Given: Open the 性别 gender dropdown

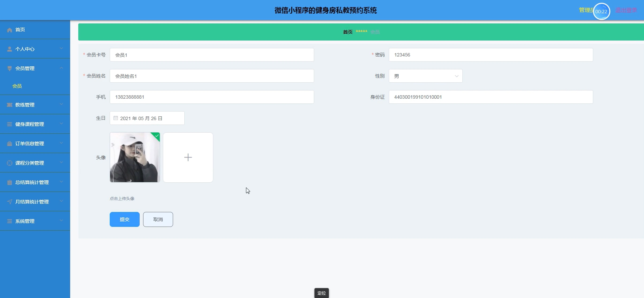Looking at the screenshot, I should (425, 76).
